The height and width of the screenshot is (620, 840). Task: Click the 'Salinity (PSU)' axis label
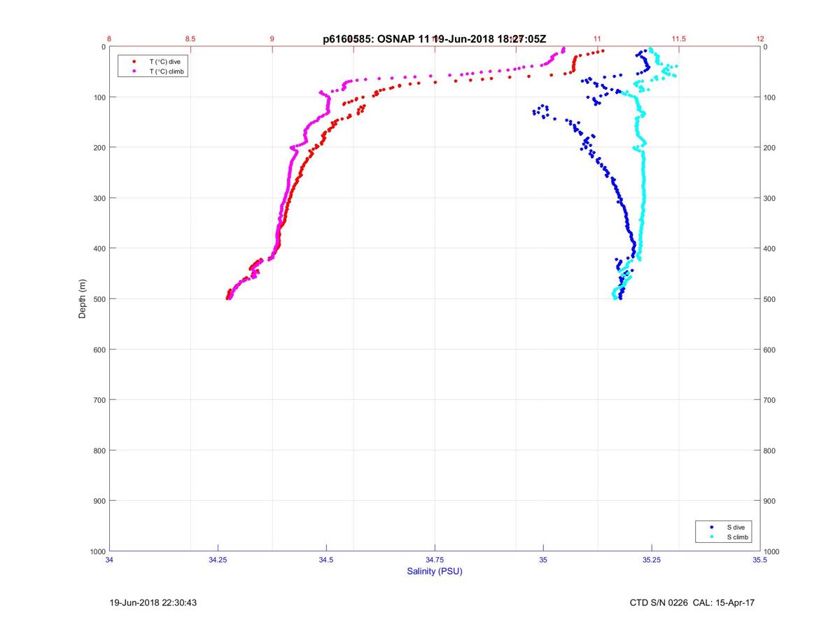point(435,572)
